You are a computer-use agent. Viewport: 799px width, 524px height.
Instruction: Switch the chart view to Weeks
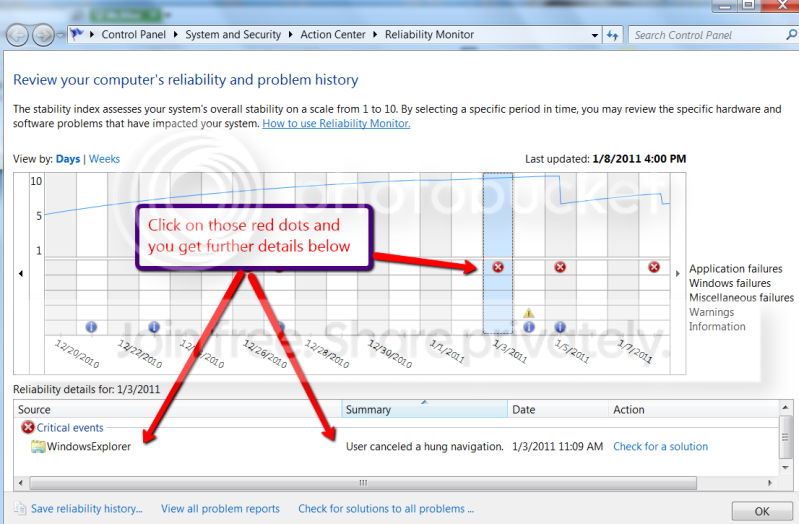104,159
